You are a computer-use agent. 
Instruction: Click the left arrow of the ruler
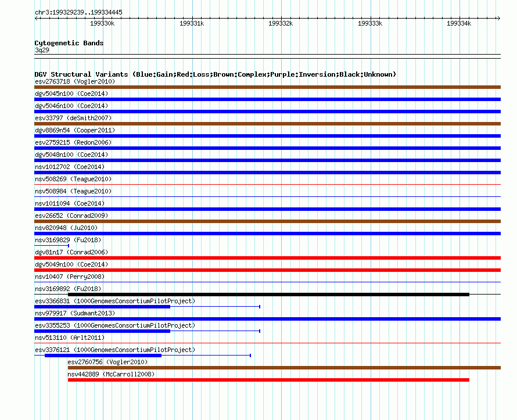coord(36,18)
